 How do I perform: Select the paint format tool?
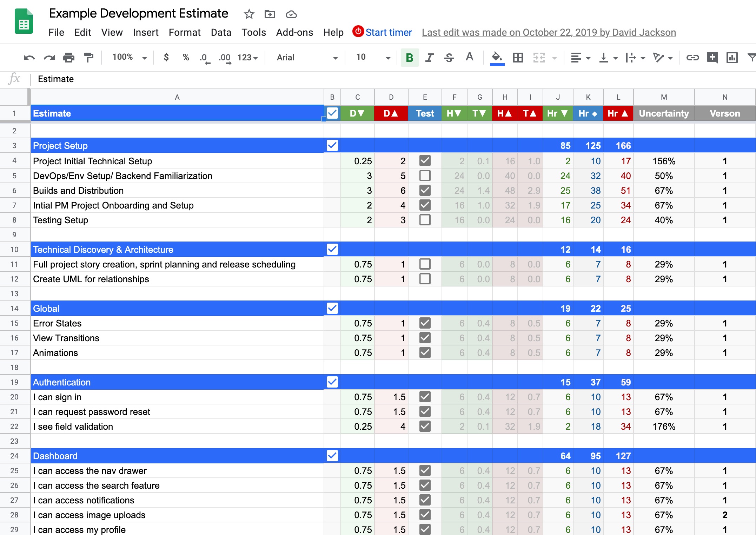(88, 57)
